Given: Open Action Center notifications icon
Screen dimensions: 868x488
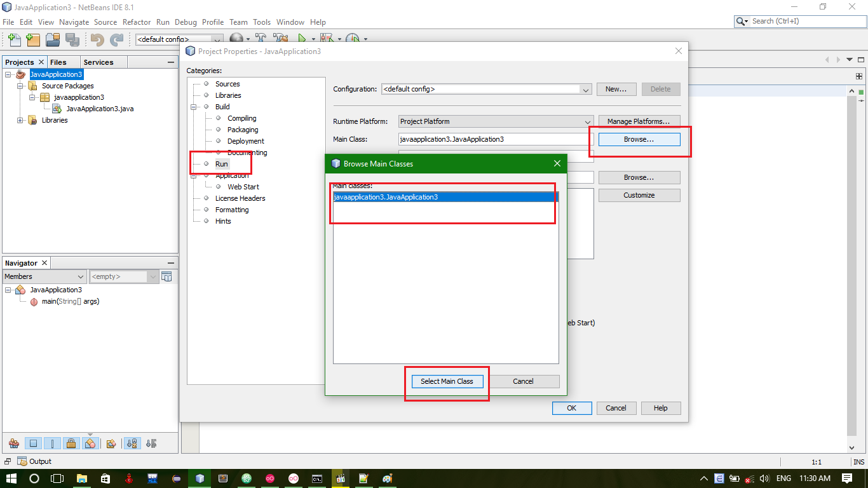Looking at the screenshot, I should [847, 478].
